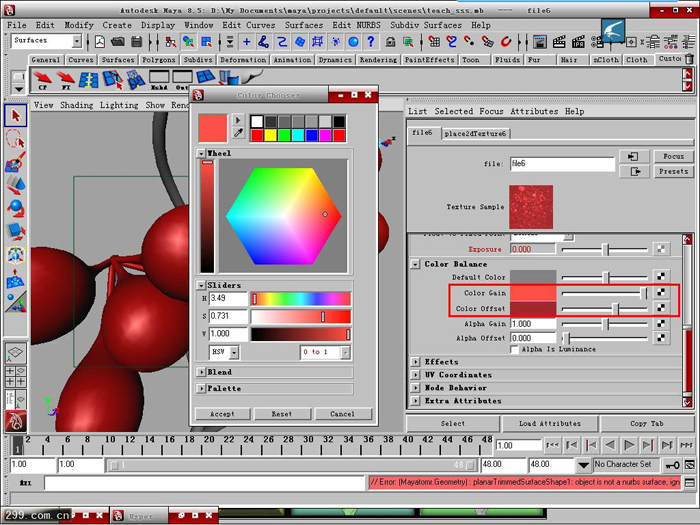
Task: Switch to the place2dTexture6 tab
Action: pyautogui.click(x=475, y=133)
